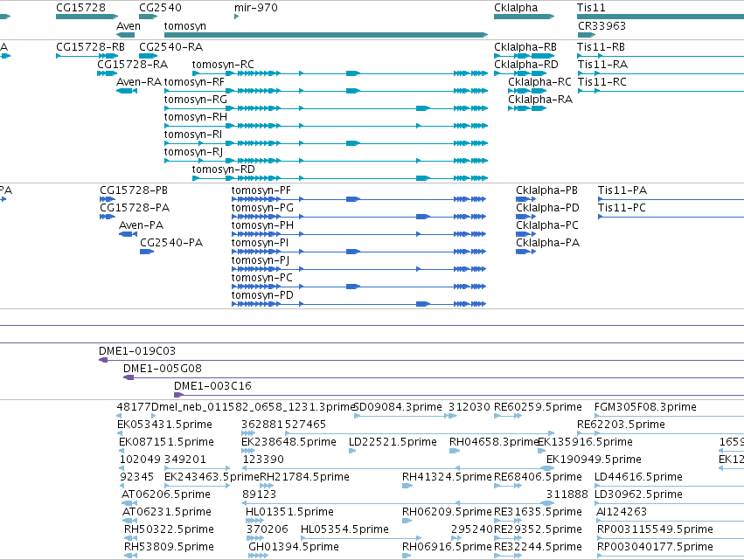
Task: Open the CG15728-RB transcript label
Action: tap(90, 47)
